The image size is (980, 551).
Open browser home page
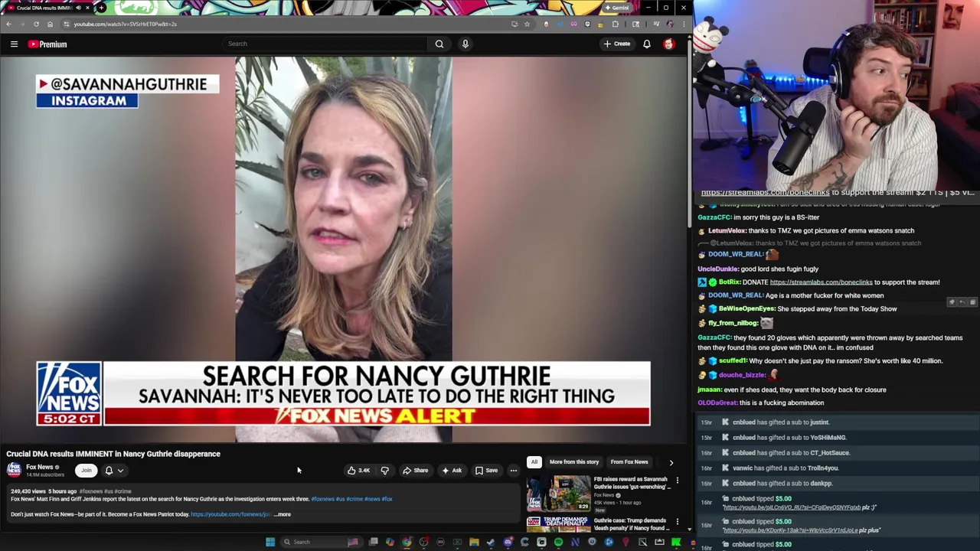(x=50, y=24)
